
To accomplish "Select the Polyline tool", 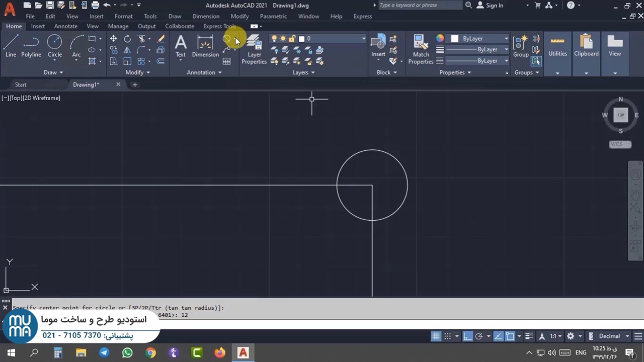I will [31, 46].
